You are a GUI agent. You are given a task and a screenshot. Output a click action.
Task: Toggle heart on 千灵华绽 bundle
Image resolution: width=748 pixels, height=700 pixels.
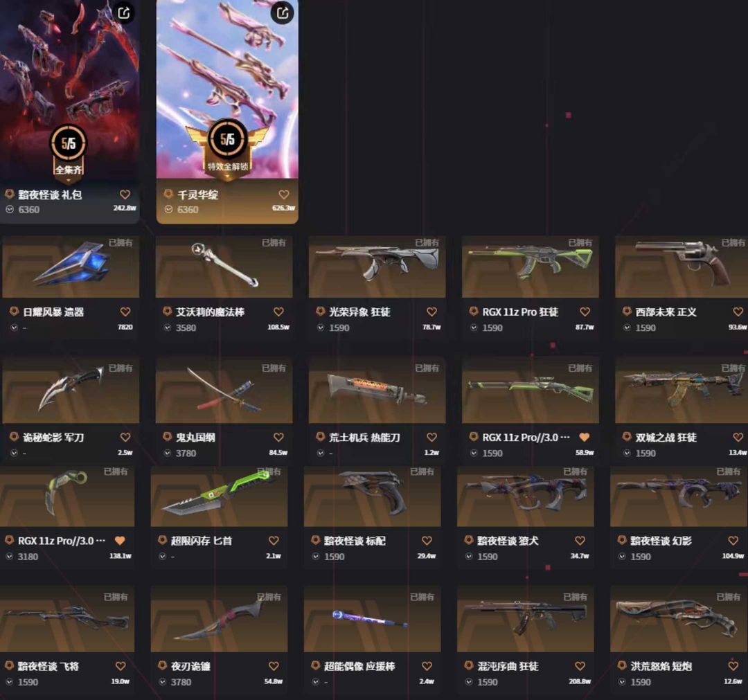pos(284,195)
